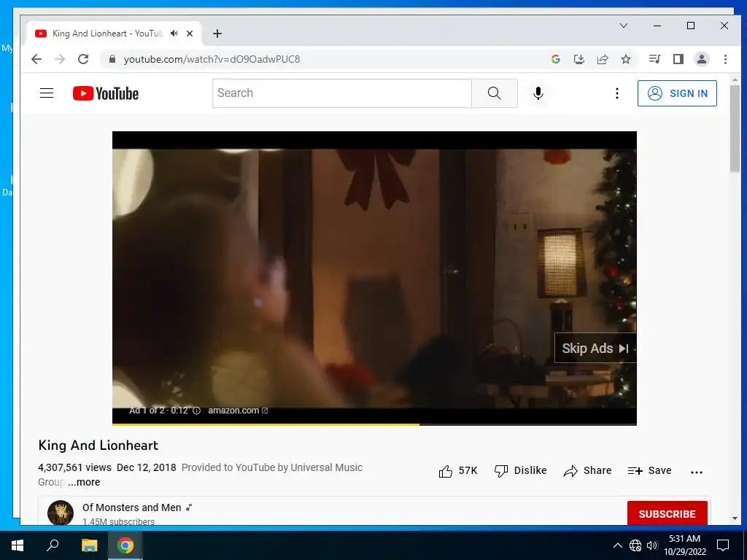Open Of Monsters and Men channel avatar
This screenshot has height=560, width=747.
click(61, 513)
